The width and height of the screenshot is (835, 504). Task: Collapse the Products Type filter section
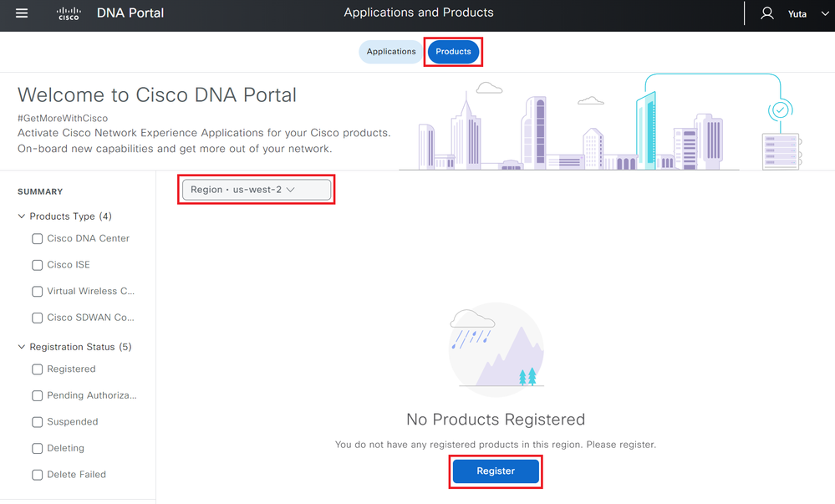[21, 216]
